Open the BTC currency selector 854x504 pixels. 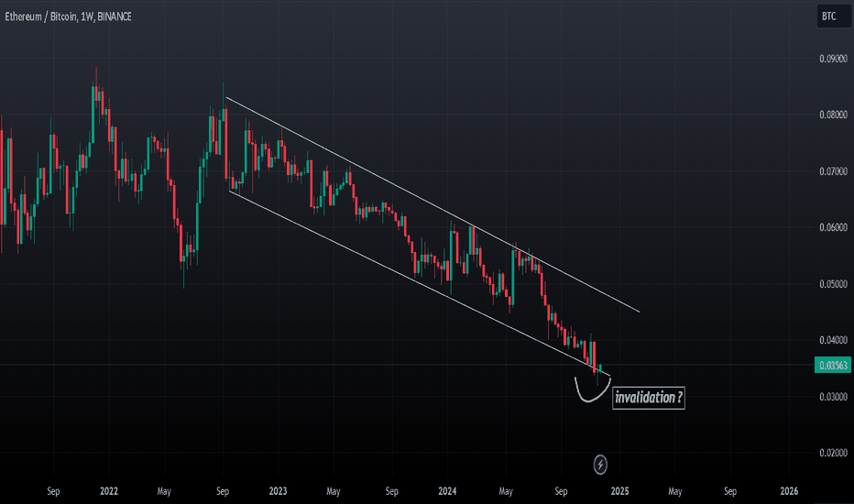[833, 16]
